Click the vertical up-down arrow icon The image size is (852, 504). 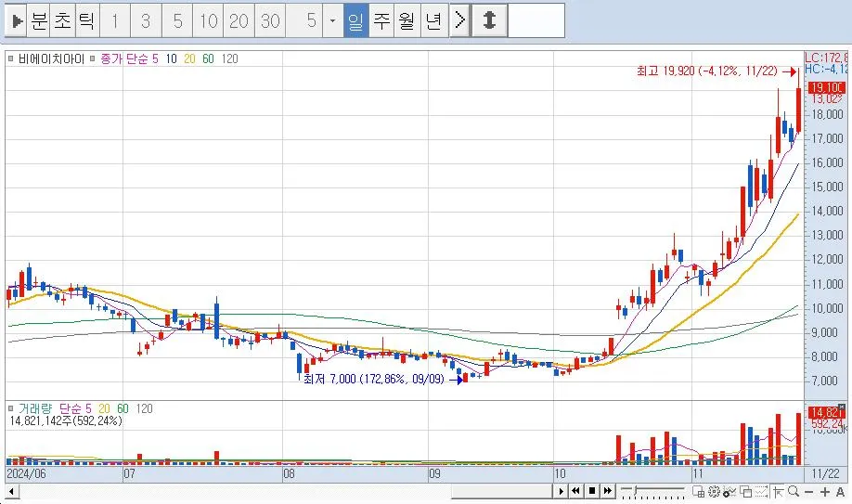coord(489,21)
